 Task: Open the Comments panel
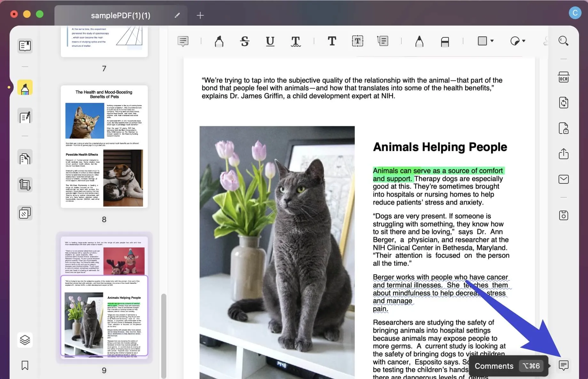click(563, 365)
